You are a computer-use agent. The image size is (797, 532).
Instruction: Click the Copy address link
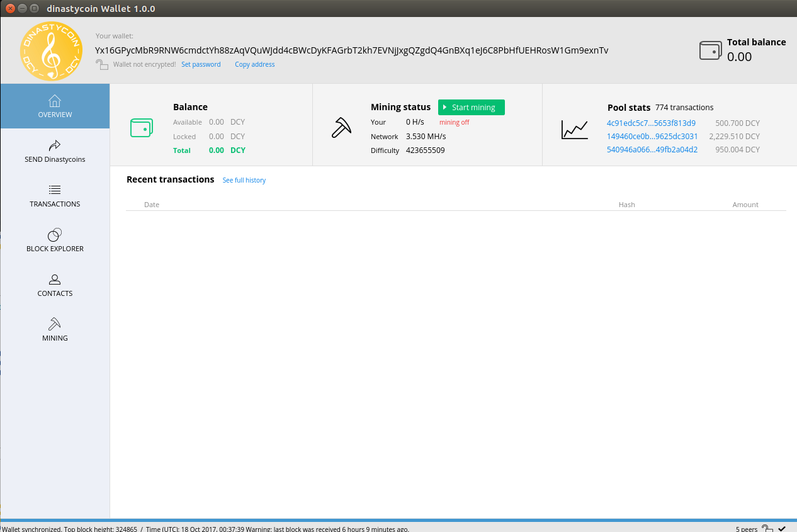(x=255, y=64)
